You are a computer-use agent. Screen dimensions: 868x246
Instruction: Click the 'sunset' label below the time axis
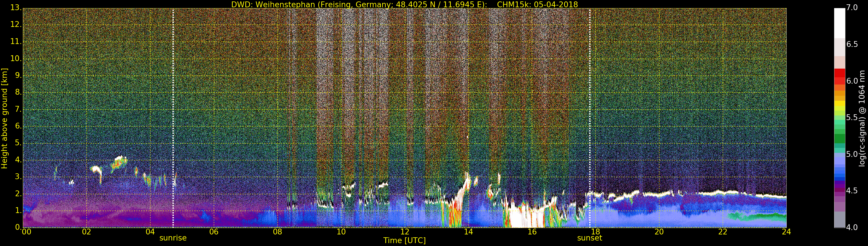(590, 238)
